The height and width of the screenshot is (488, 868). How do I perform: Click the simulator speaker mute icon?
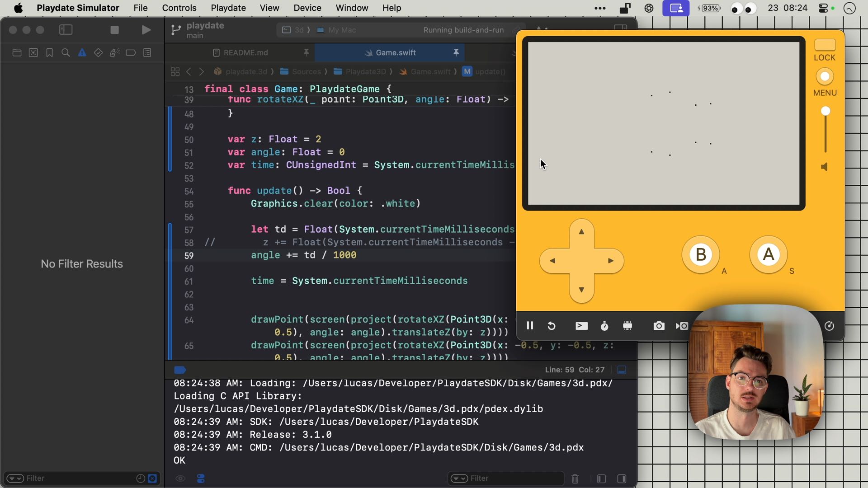(x=825, y=167)
